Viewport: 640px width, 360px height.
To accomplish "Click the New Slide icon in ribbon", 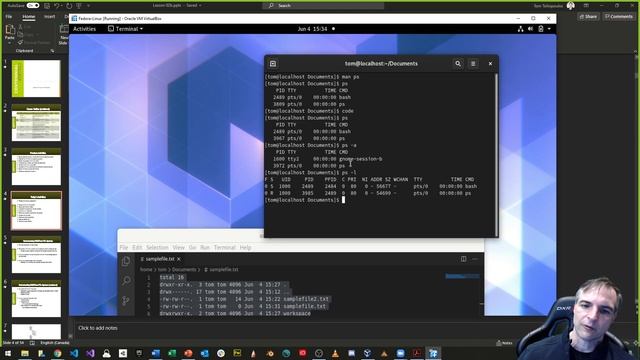I will 64,29.
